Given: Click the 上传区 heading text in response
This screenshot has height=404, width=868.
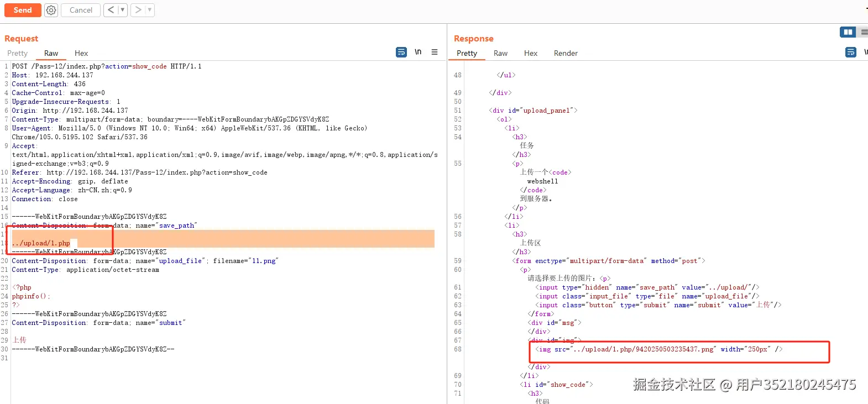Looking at the screenshot, I should [x=530, y=243].
